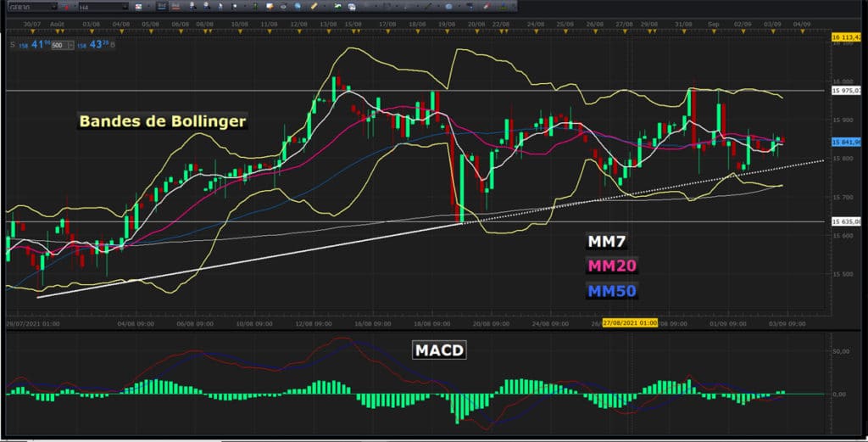Click the yellow marker under 13/08
This screenshot has height=442, width=868.
(329, 31)
